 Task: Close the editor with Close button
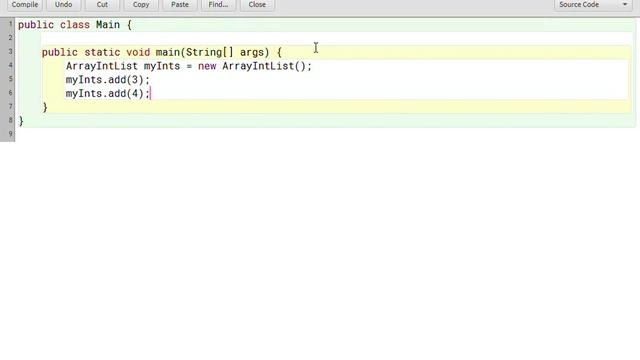pos(257,5)
